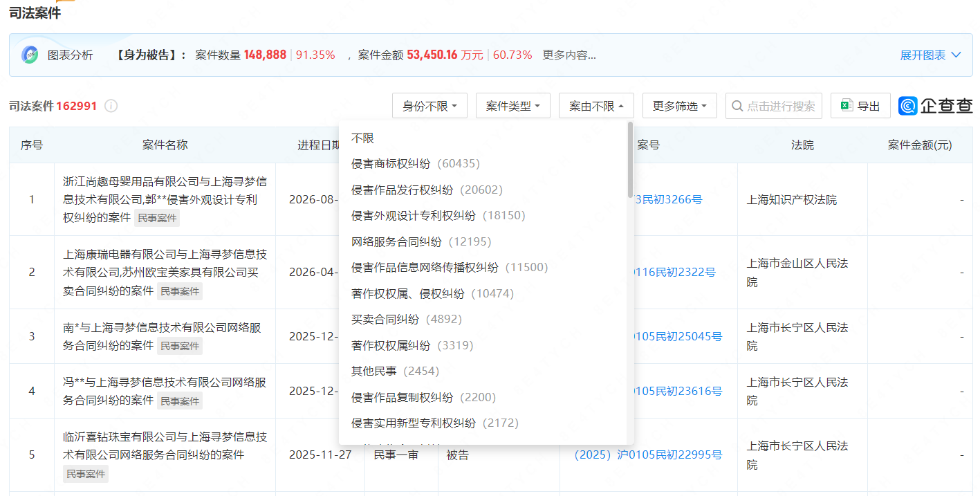Select 不限 in the case-cause list
The height and width of the screenshot is (496, 980).
[362, 138]
